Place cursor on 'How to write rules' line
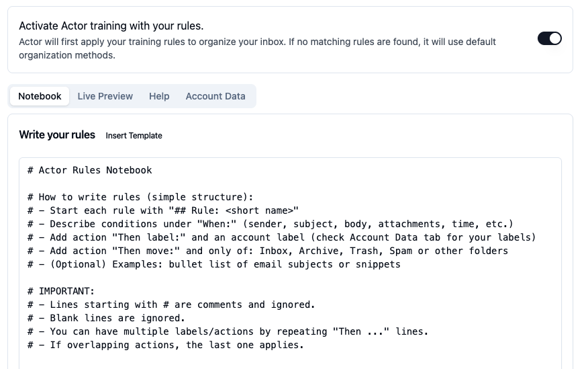Image resolution: width=588 pixels, height=369 pixels. tap(140, 197)
